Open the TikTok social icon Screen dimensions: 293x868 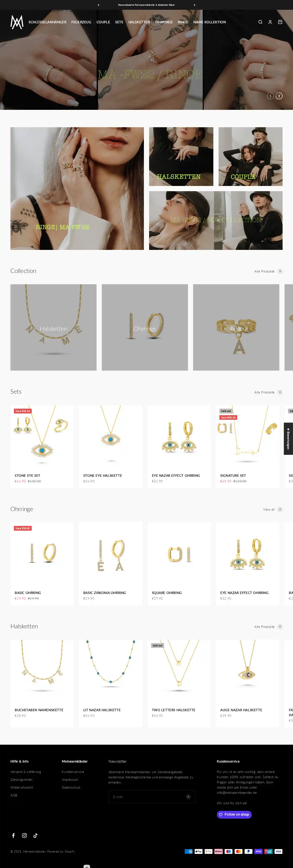coord(35,835)
